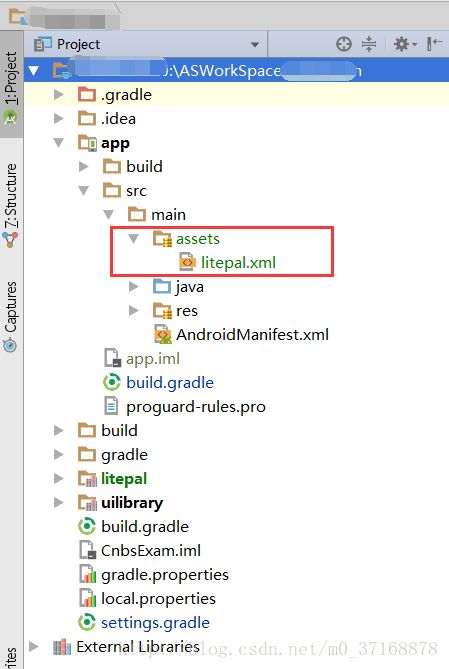The height and width of the screenshot is (669, 449).
Task: Click the res resource folder icon
Action: coord(162,311)
